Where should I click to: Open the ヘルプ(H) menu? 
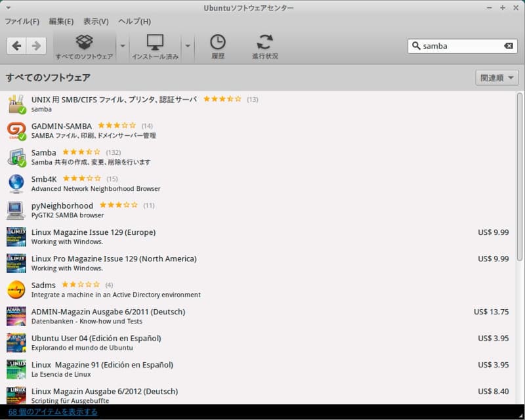(x=135, y=22)
